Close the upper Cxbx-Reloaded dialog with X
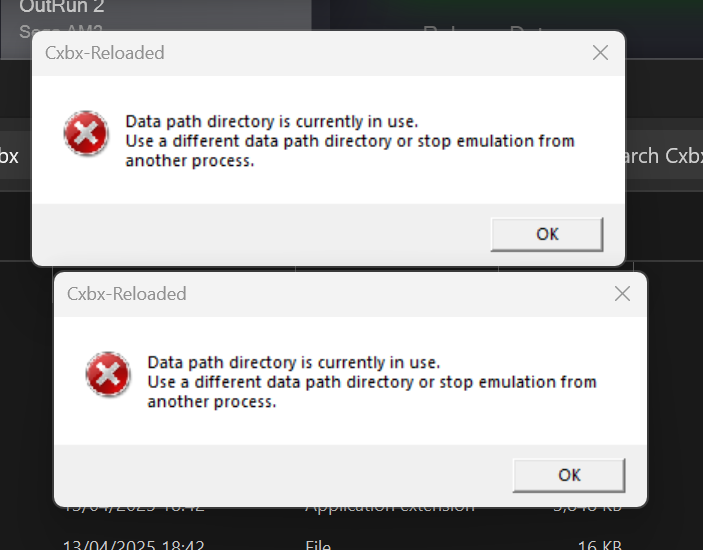 [600, 53]
